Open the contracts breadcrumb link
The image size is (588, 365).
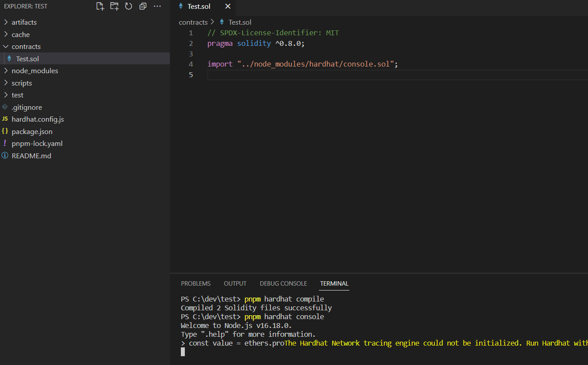193,22
